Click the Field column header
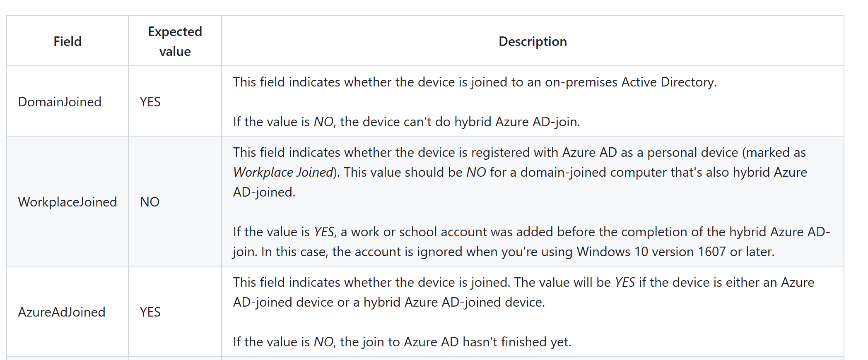Image resolution: width=868 pixels, height=360 pixels. click(x=68, y=41)
